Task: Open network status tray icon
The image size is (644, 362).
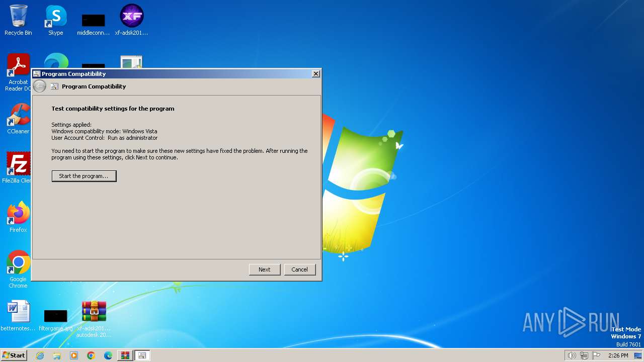Action: tap(584, 355)
